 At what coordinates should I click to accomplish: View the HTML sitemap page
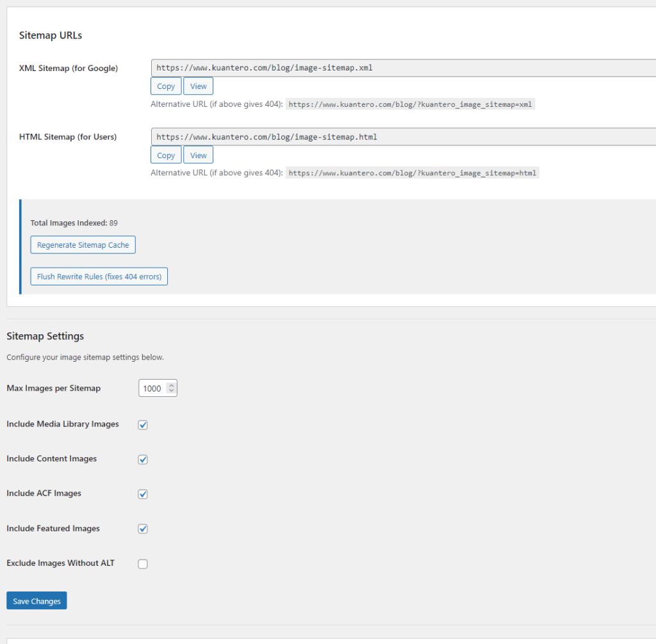pos(198,154)
